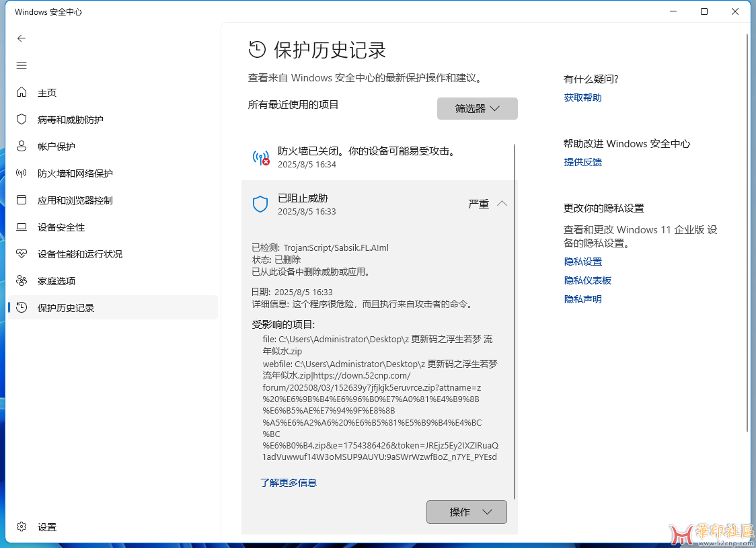Screen dimensions: 756x548
Task: Open the 隐私设置 link
Action: (x=583, y=262)
